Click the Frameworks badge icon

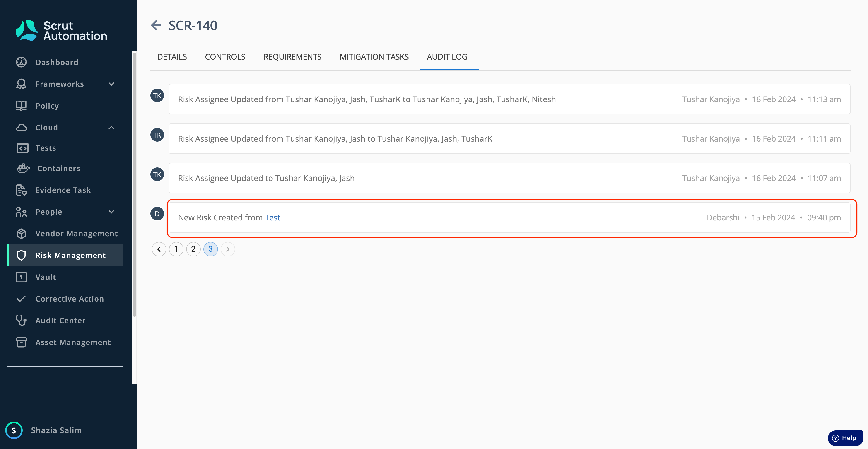21,84
